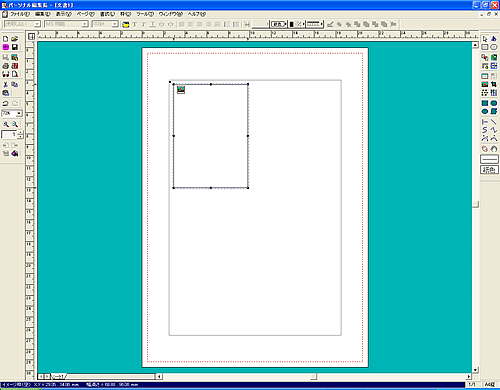Image resolution: width=500 pixels, height=390 pixels.
Task: Click the line color button below line preview
Action: pos(489,170)
